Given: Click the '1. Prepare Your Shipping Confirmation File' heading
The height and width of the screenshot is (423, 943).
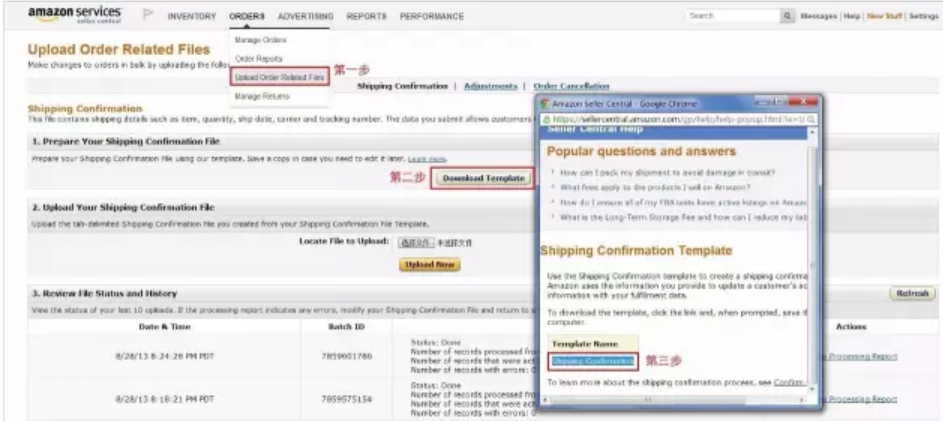Looking at the screenshot, I should (x=126, y=141).
